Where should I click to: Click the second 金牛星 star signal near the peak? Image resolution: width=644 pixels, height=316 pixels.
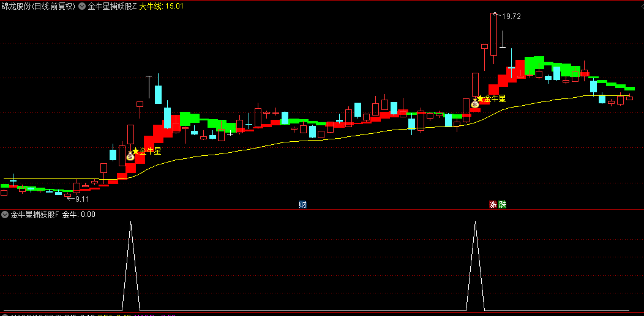(491, 98)
